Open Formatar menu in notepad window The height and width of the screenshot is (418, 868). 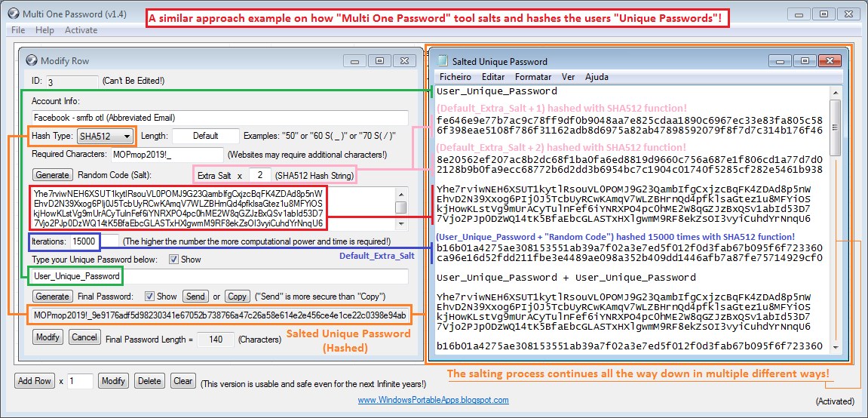[533, 77]
